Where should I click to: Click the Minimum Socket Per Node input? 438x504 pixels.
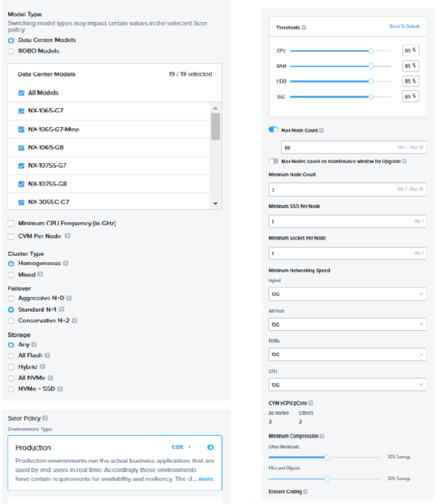point(347,253)
